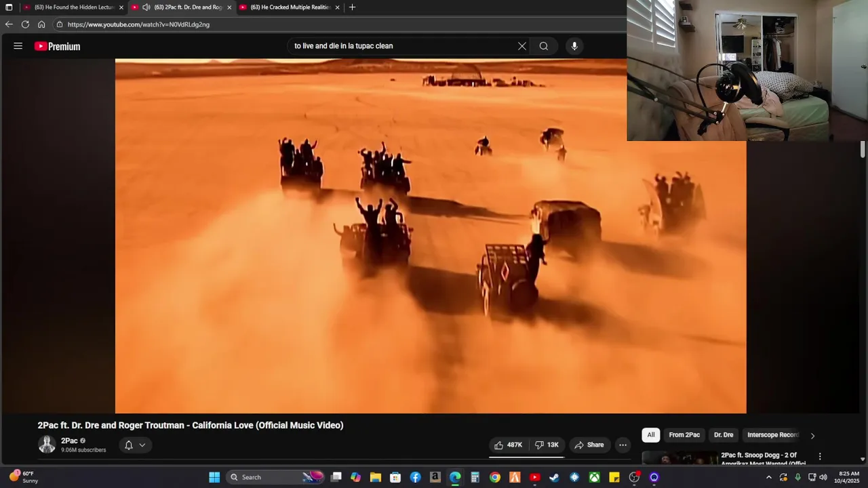Open the 2Pac ft. Snoop Dogg video thumbnail
Viewport: 868px width, 488px height.
[679, 458]
